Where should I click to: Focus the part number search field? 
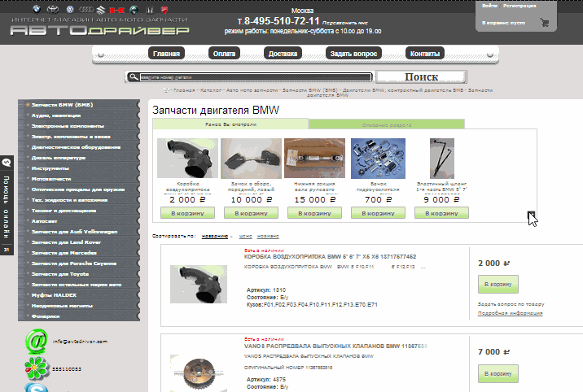pyautogui.click(x=256, y=77)
